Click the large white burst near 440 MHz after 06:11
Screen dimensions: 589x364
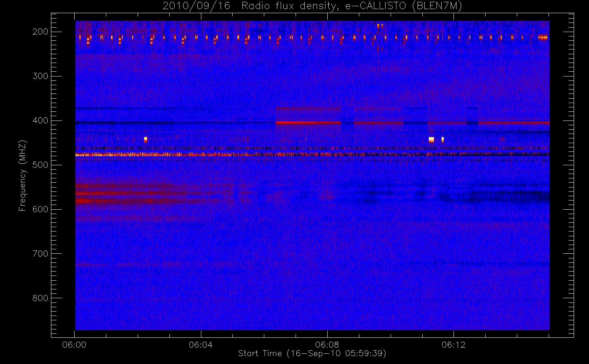[431, 139]
